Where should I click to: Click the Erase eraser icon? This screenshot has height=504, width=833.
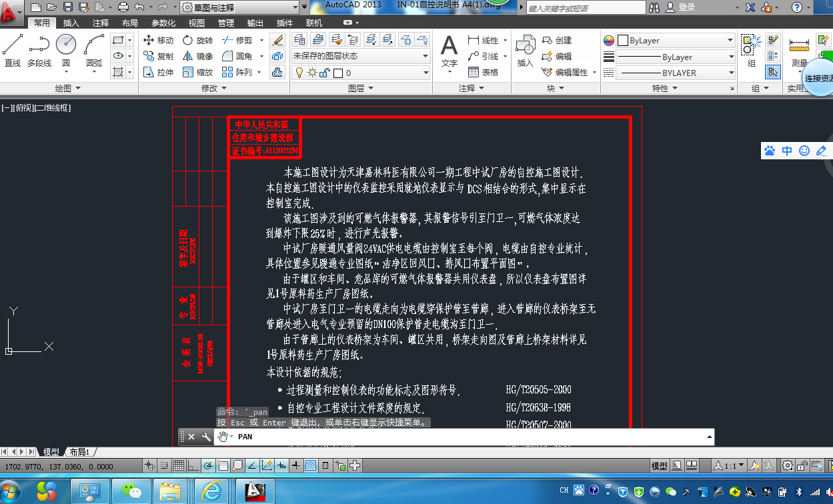pos(278,40)
